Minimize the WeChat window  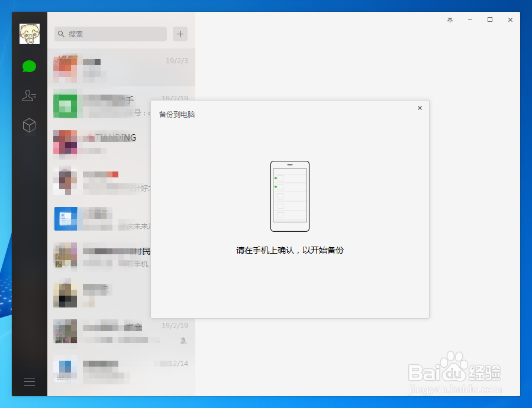tap(470, 20)
